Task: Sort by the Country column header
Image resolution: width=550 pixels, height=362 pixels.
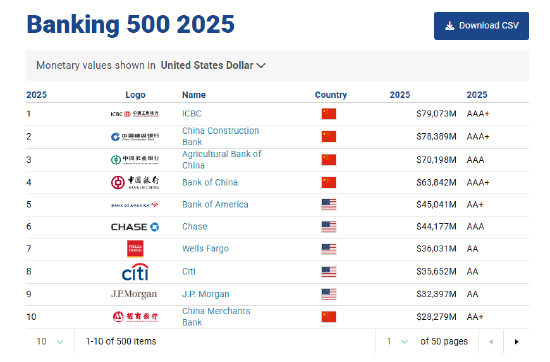Action: click(x=331, y=95)
